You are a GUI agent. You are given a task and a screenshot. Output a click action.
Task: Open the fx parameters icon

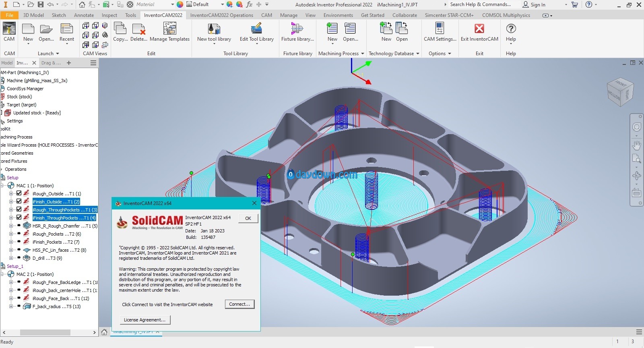[249, 4]
